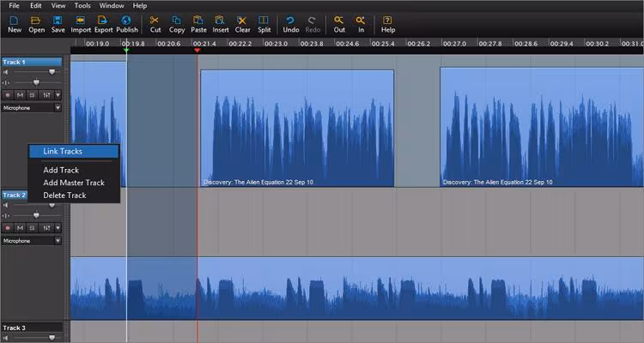644x343 pixels.
Task: Click the green selection start marker
Action: [126, 50]
